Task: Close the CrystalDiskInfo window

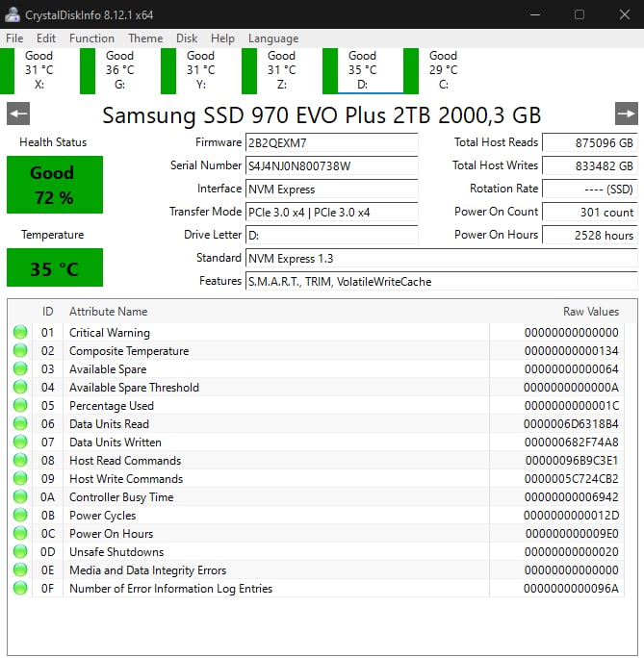Action: [x=625, y=14]
